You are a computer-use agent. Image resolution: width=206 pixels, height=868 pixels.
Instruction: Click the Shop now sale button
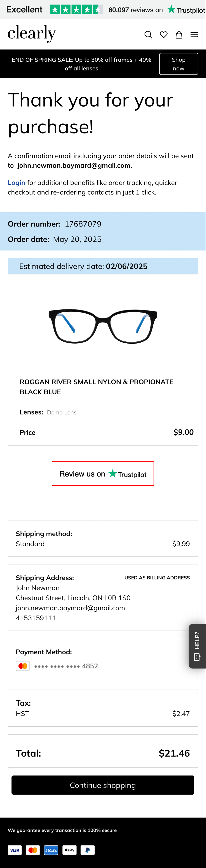pyautogui.click(x=178, y=64)
